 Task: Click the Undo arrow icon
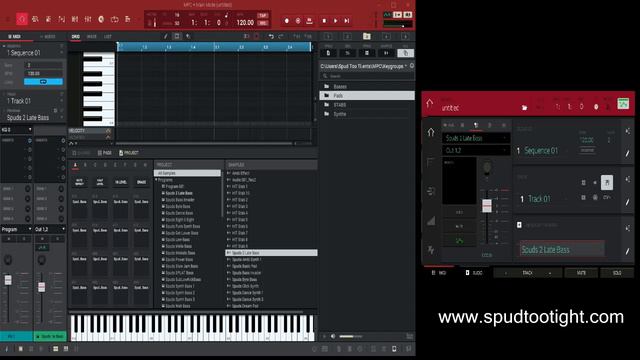click(x=271, y=36)
